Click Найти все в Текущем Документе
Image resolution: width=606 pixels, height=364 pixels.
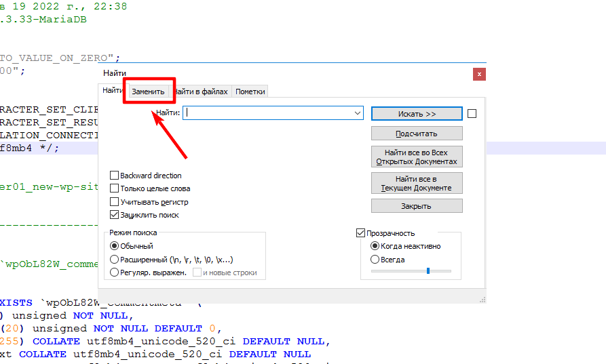point(417,183)
